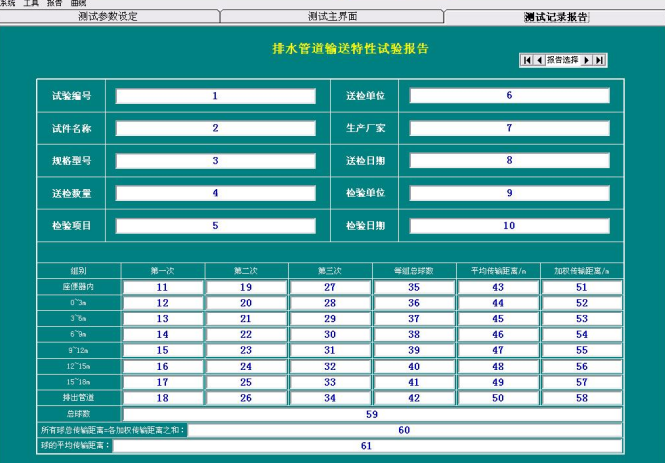This screenshot has height=463, width=665.
Task: Jump to last report using navigator
Action: click(599, 60)
